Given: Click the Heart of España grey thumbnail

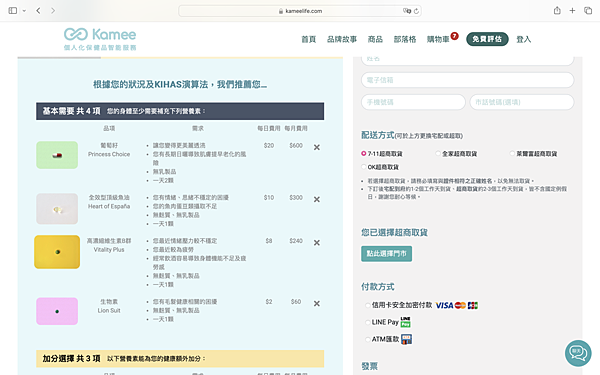Looking at the screenshot, I should pos(57,209).
